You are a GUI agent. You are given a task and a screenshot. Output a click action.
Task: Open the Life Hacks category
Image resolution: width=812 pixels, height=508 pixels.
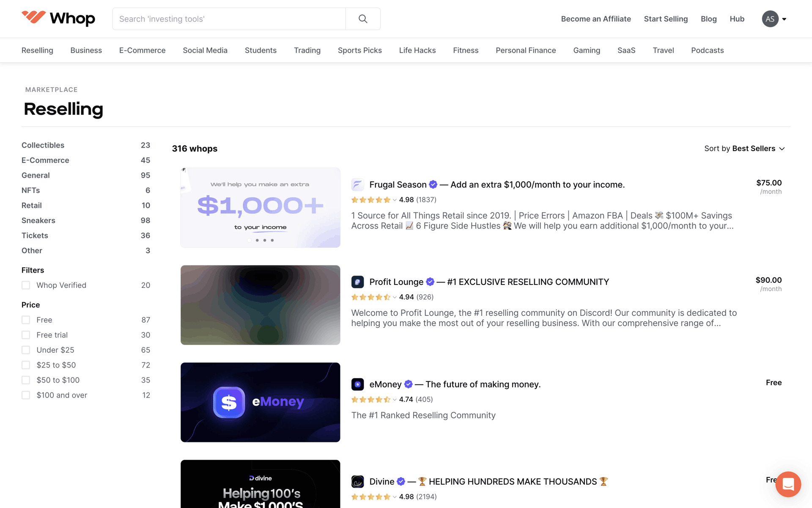(x=417, y=50)
